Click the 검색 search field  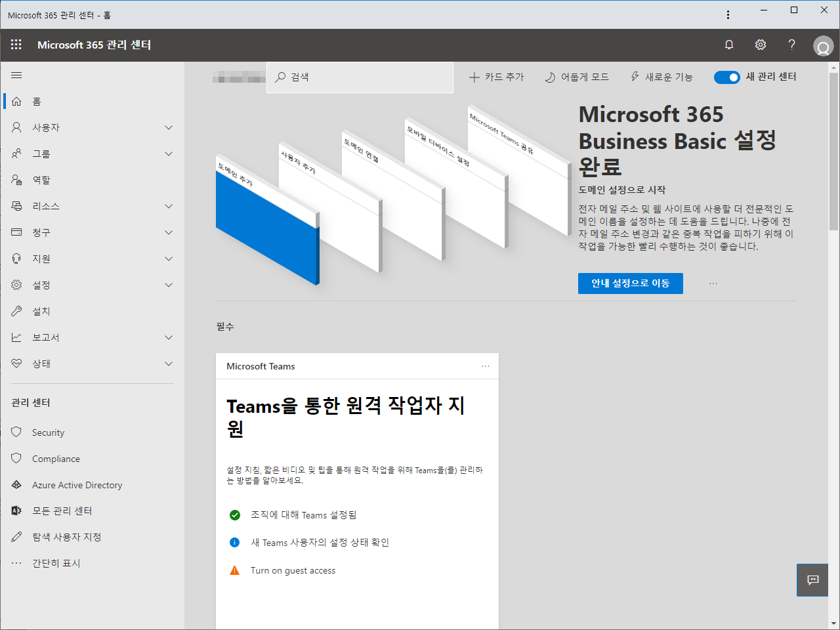click(360, 77)
